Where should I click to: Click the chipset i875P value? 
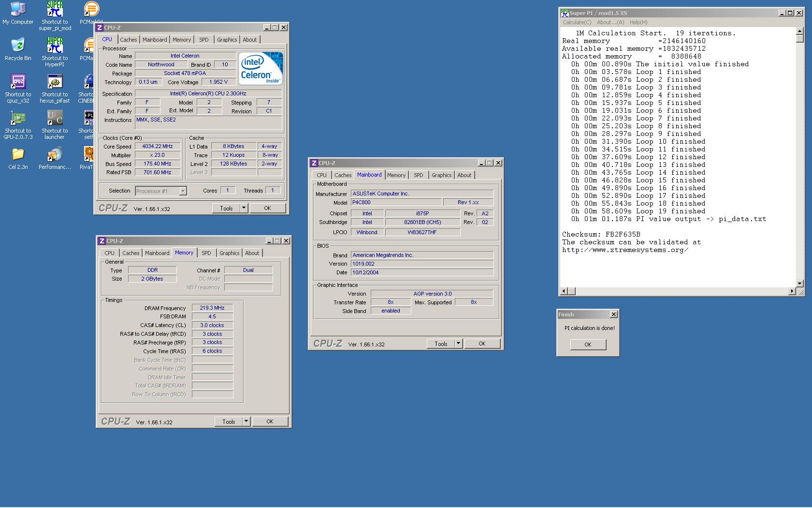(422, 213)
